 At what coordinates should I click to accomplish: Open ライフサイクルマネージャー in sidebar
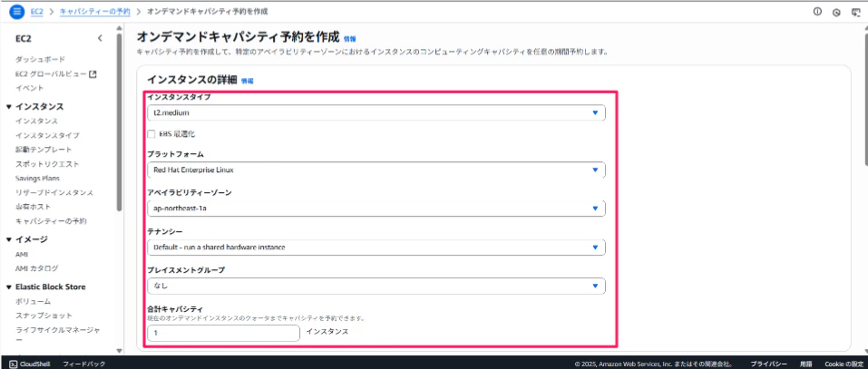point(58,335)
